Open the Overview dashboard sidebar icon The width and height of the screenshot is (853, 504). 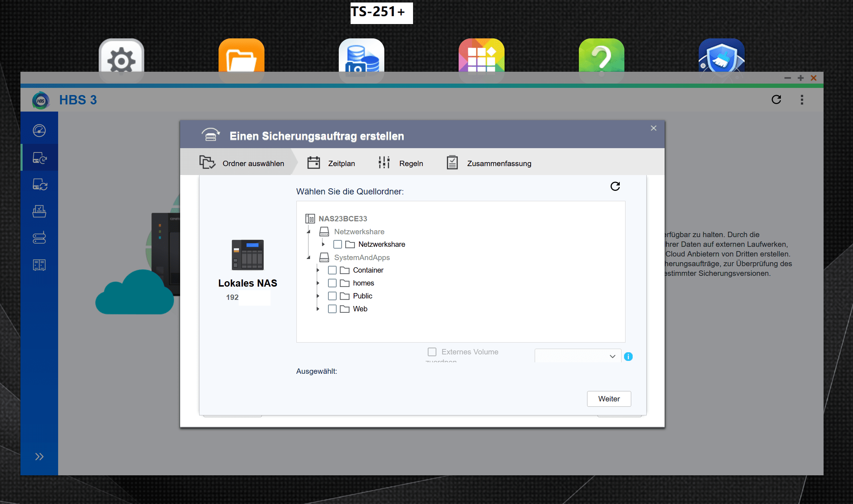point(39,131)
